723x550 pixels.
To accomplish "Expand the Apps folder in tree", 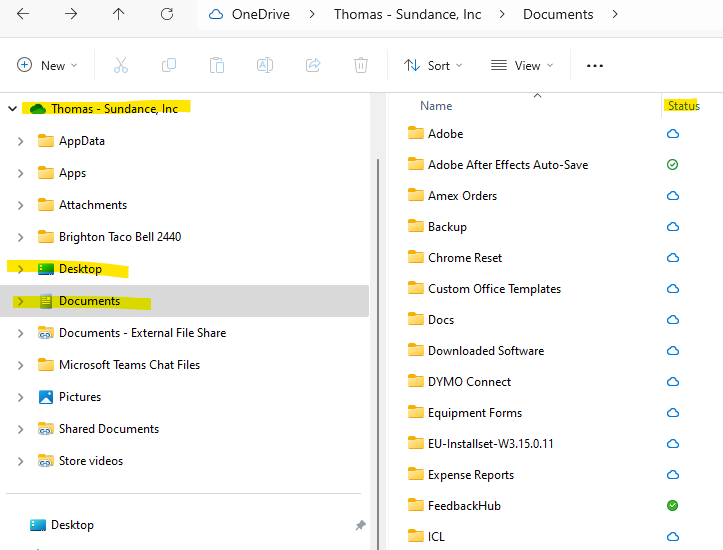I will pos(20,173).
